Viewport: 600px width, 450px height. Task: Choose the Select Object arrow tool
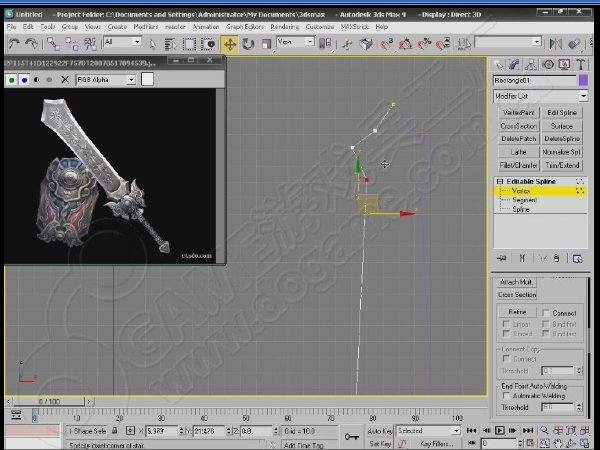tap(153, 44)
